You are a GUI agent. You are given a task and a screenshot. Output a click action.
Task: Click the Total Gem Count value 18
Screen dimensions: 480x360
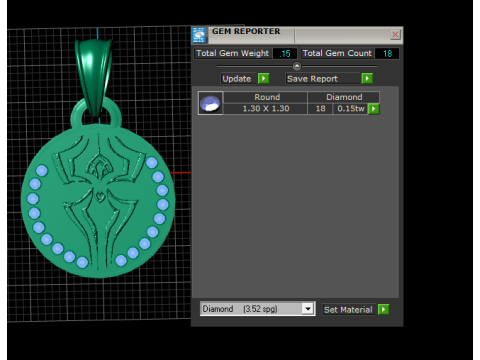click(x=387, y=53)
